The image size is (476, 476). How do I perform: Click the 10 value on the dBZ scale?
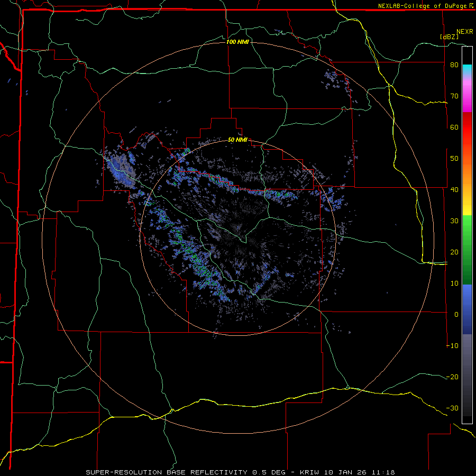point(454,283)
